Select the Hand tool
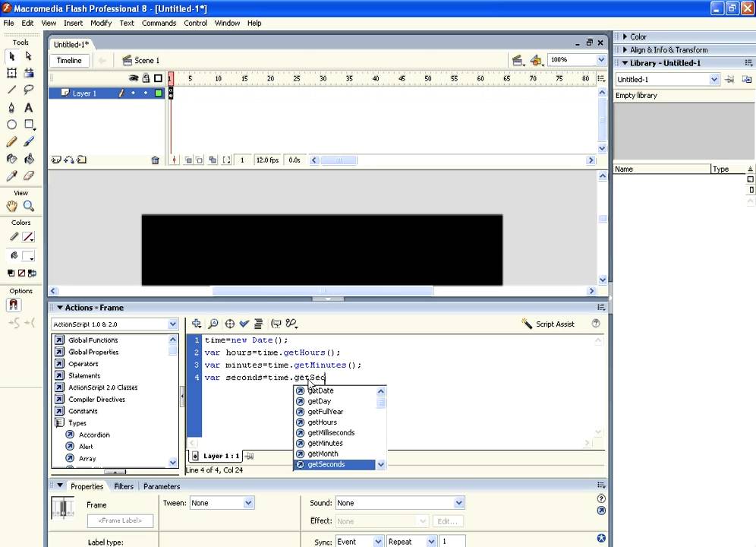Image resolution: width=756 pixels, height=547 pixels. 12,206
